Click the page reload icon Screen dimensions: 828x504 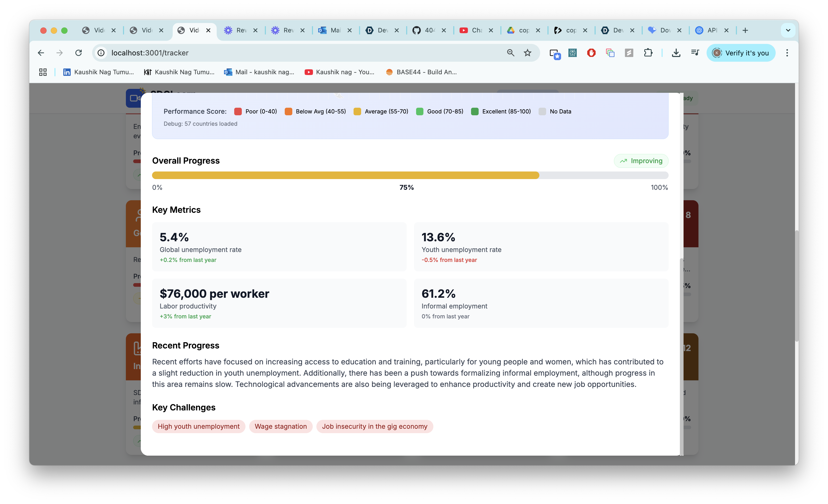coord(79,53)
